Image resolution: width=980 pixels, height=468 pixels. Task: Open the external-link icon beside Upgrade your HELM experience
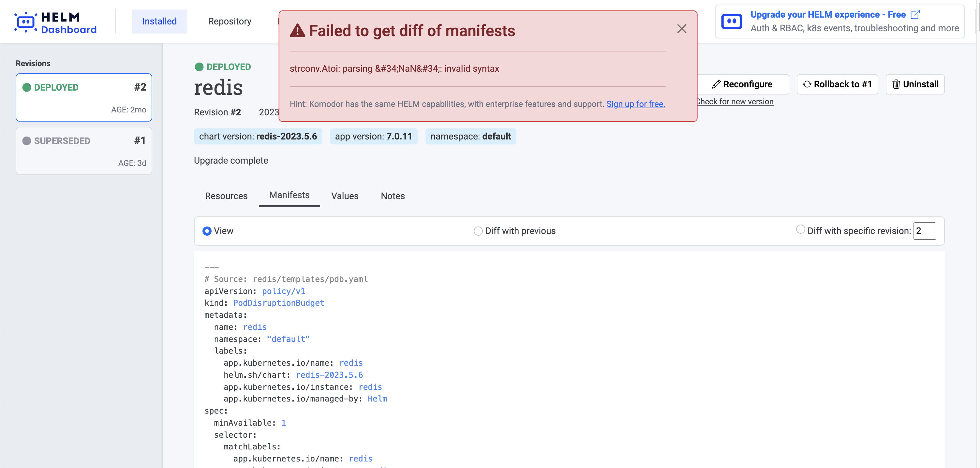point(915,14)
